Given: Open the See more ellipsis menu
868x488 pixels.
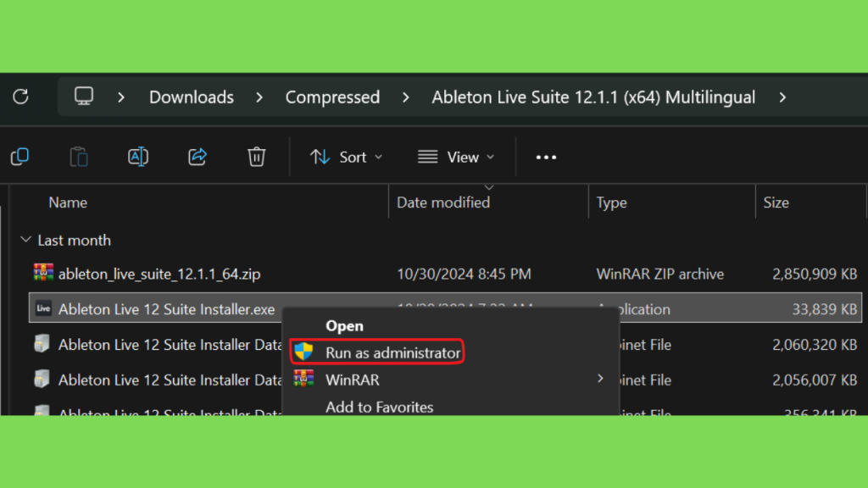Looking at the screenshot, I should point(546,158).
